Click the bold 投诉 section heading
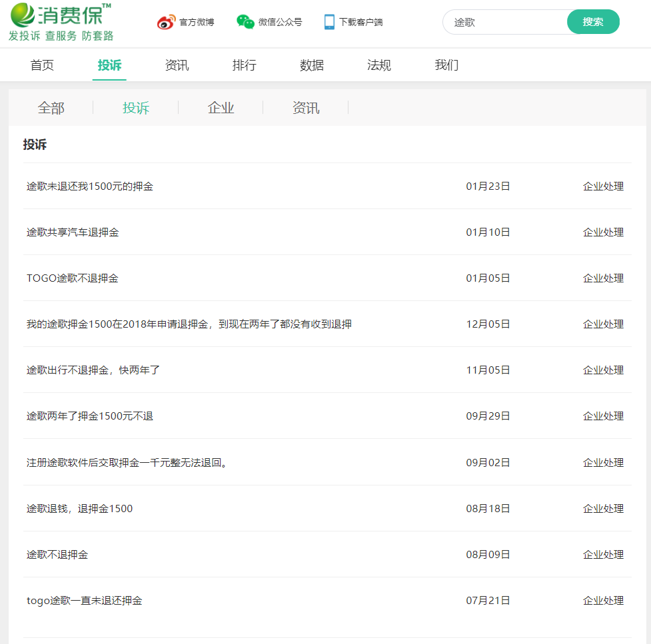This screenshot has width=651, height=644. click(x=35, y=145)
